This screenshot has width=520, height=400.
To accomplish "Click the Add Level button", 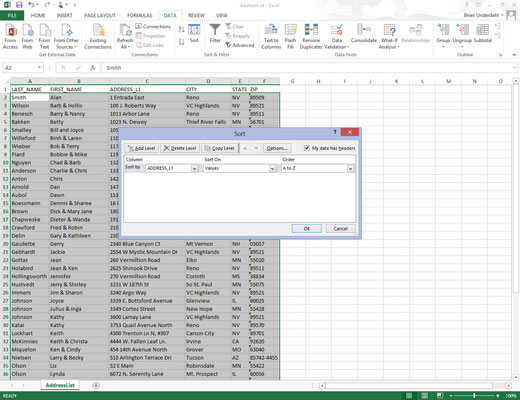I will 141,148.
